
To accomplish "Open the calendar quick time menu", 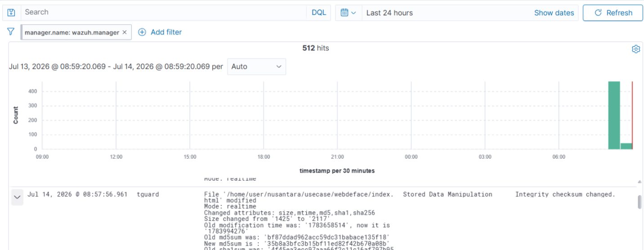I will click(349, 13).
